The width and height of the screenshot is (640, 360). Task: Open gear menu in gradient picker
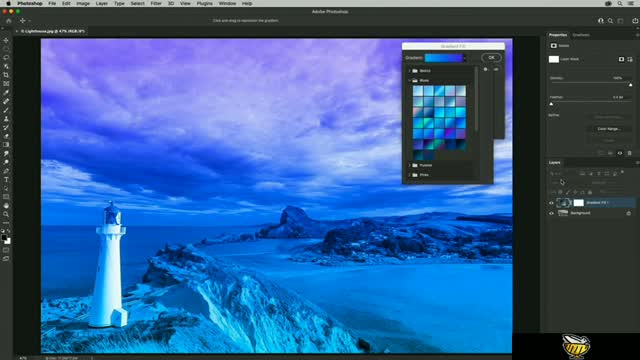485,69
